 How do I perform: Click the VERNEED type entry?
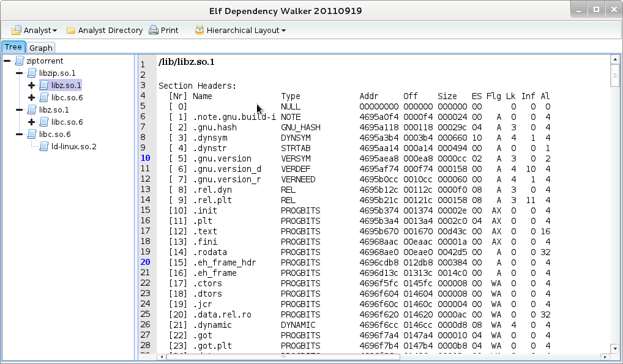pos(298,180)
